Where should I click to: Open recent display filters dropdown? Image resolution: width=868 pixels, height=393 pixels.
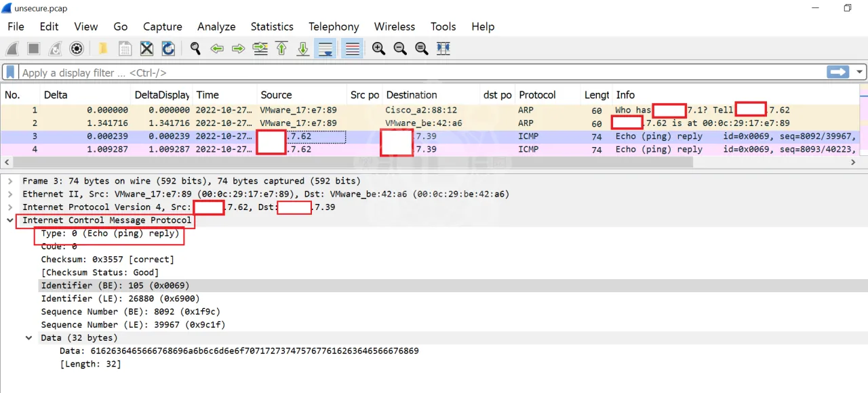860,72
